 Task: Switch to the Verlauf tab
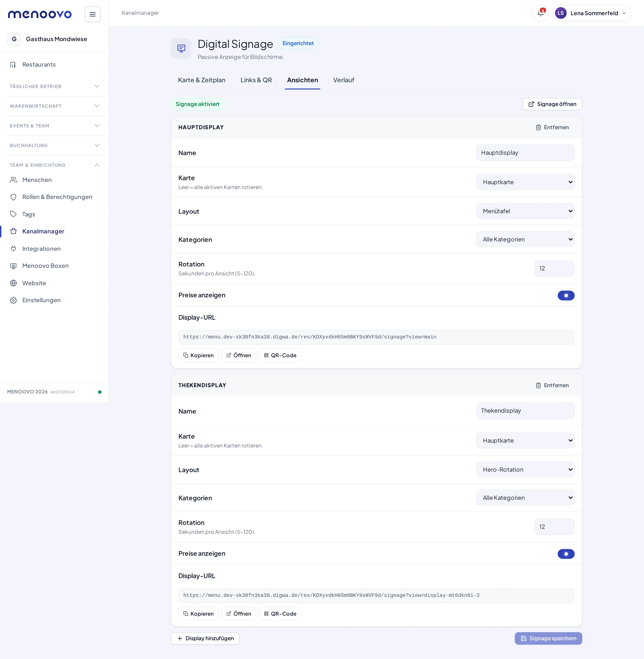point(344,80)
